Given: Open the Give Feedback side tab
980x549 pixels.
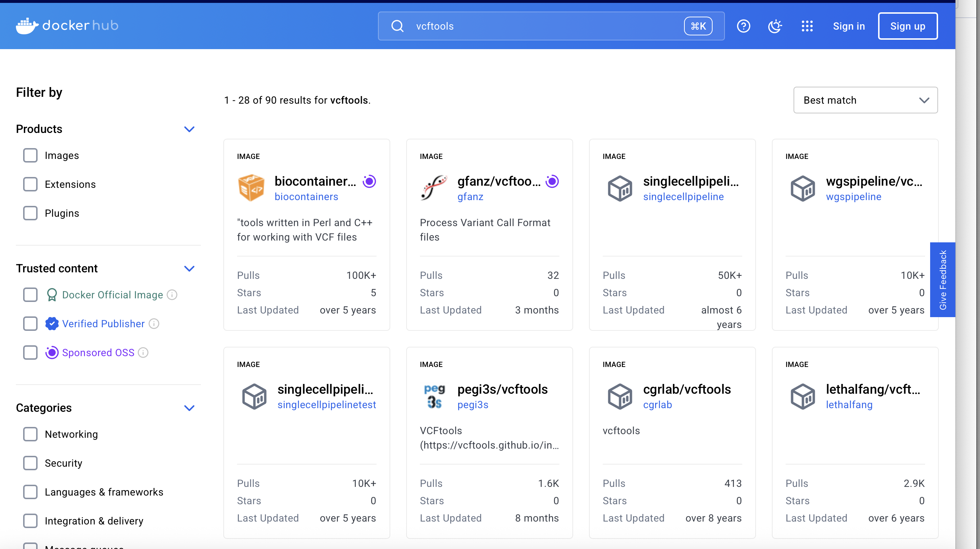Looking at the screenshot, I should [942, 280].
